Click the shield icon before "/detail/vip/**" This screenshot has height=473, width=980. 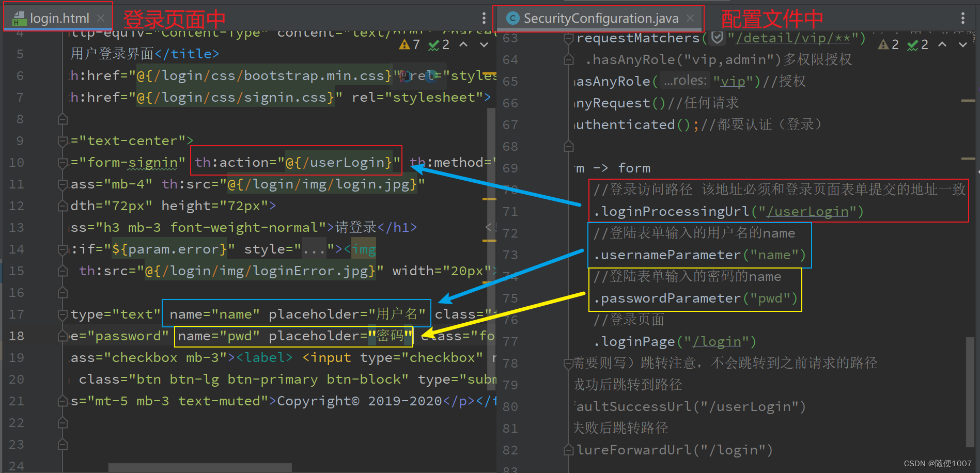[717, 38]
